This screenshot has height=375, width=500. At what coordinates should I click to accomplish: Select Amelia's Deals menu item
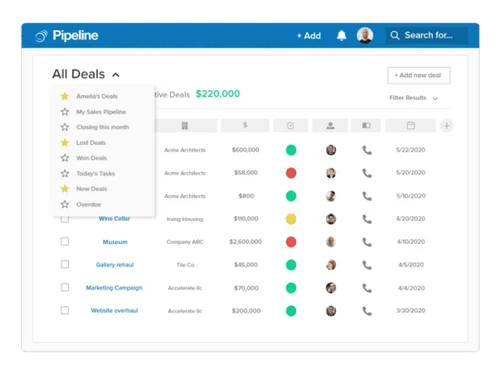[x=97, y=96]
